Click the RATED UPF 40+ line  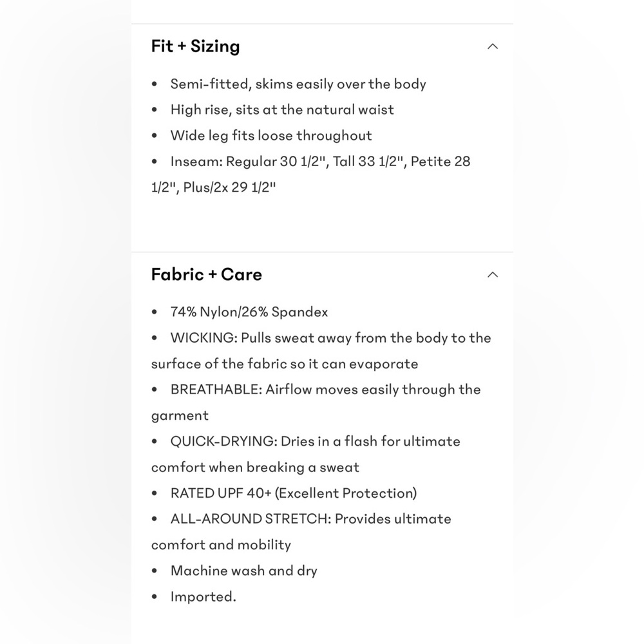[294, 493]
